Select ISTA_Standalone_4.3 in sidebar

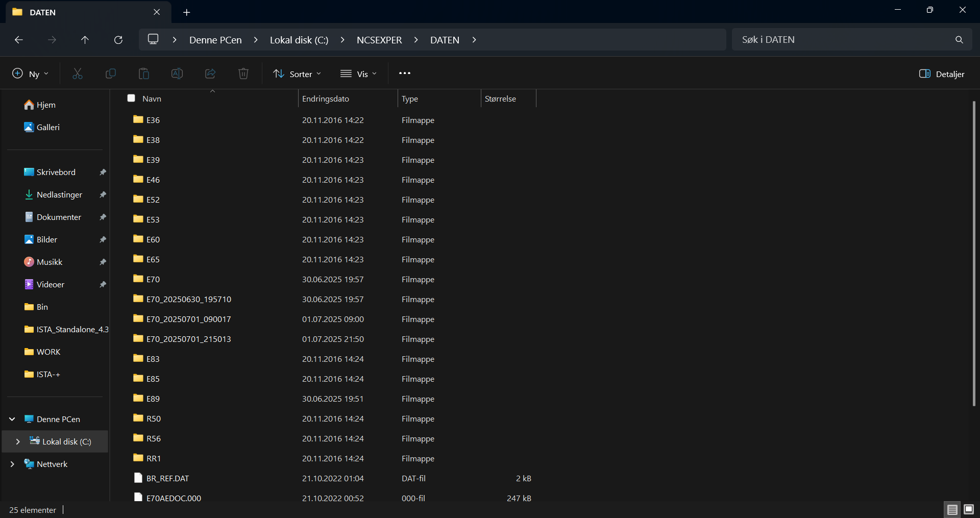66,329
